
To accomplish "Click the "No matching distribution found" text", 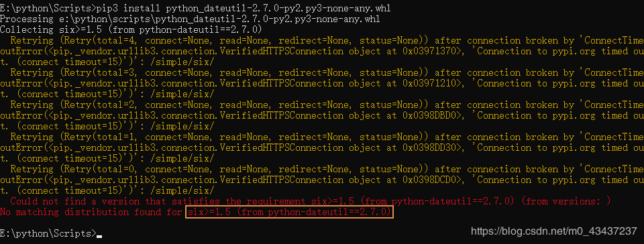I will (x=91, y=212).
